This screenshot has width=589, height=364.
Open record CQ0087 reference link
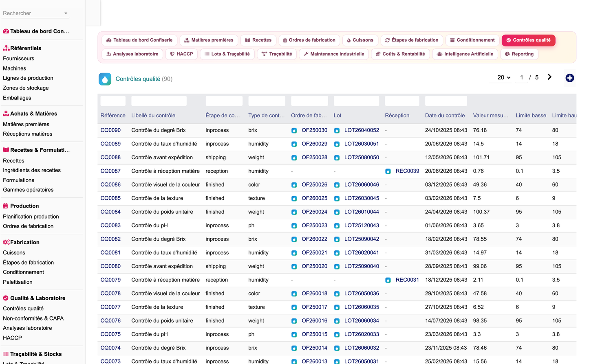110,171
